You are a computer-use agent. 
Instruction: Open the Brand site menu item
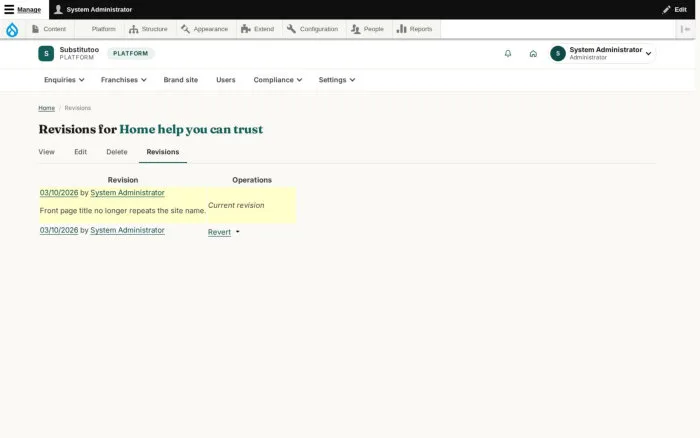click(180, 80)
